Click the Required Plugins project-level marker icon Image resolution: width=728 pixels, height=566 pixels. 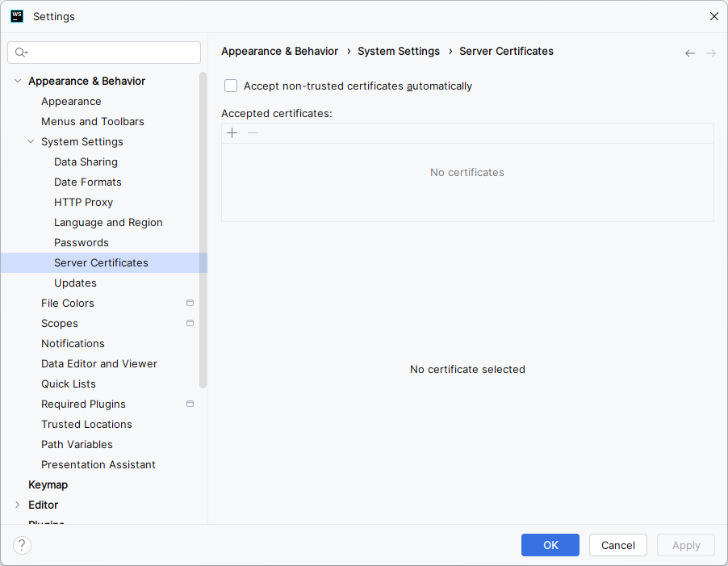(190, 404)
